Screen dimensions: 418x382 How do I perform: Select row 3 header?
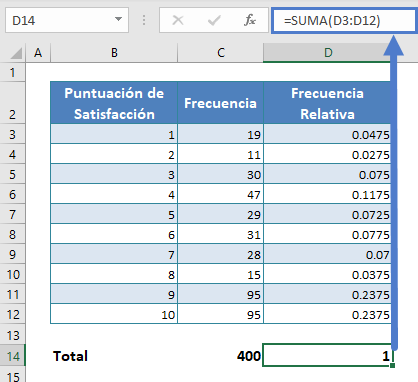13,134
